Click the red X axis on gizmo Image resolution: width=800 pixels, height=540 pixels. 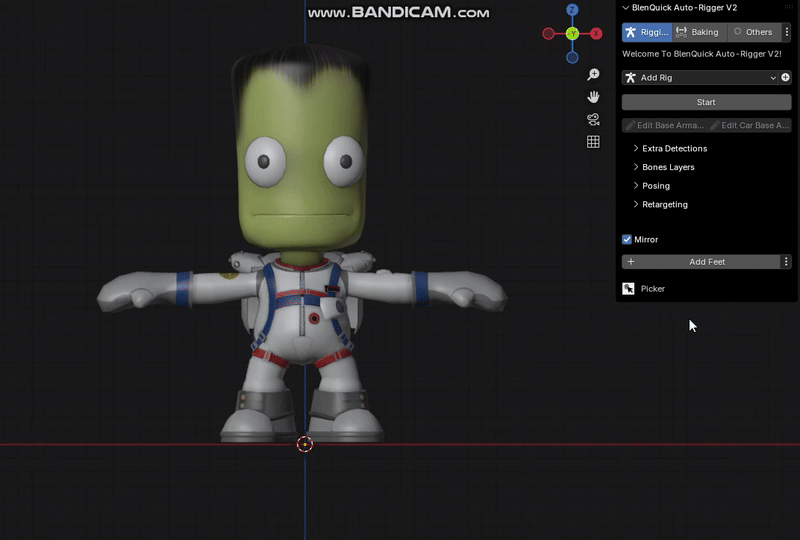[596, 34]
